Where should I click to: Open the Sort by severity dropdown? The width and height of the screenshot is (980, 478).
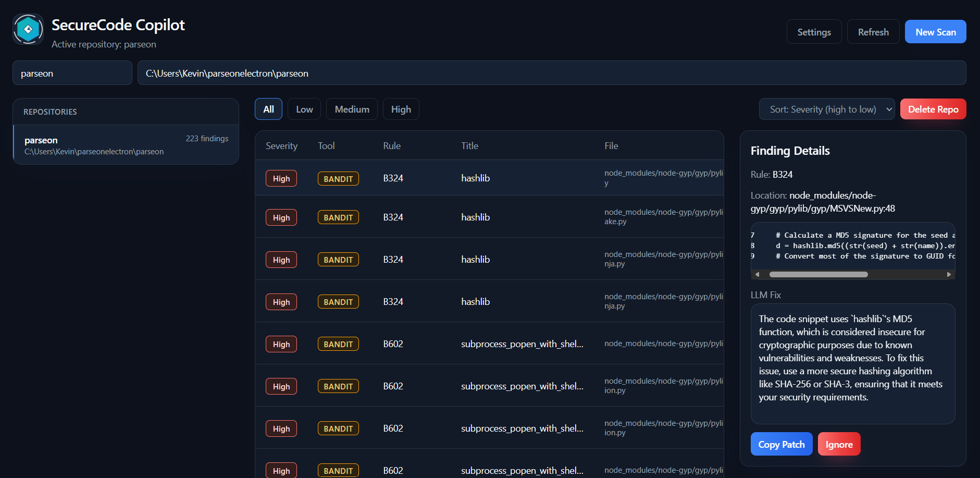826,109
